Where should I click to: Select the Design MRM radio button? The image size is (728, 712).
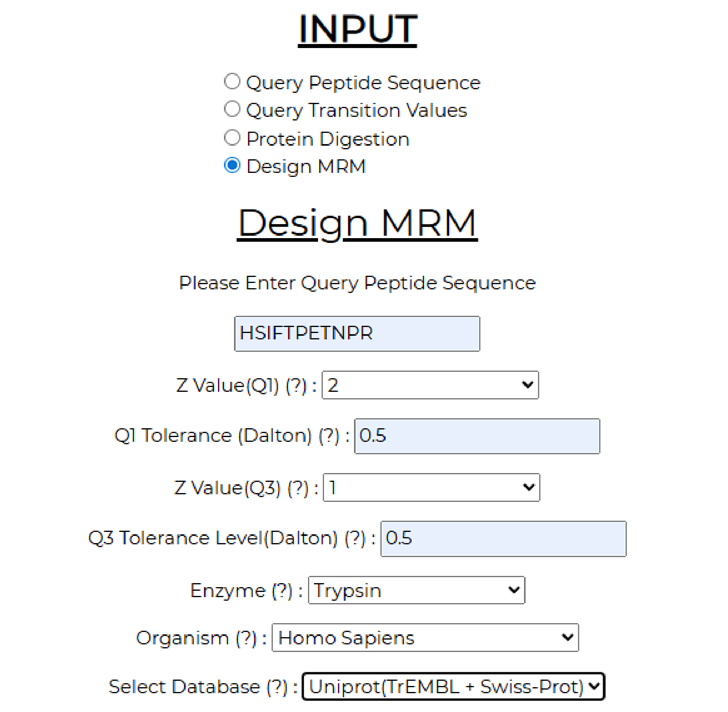pyautogui.click(x=232, y=166)
